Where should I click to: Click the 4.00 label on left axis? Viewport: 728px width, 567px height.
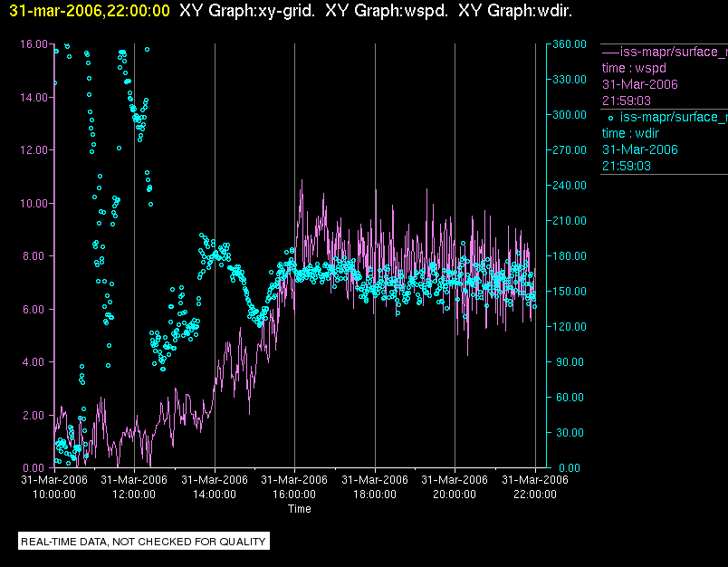(35, 361)
